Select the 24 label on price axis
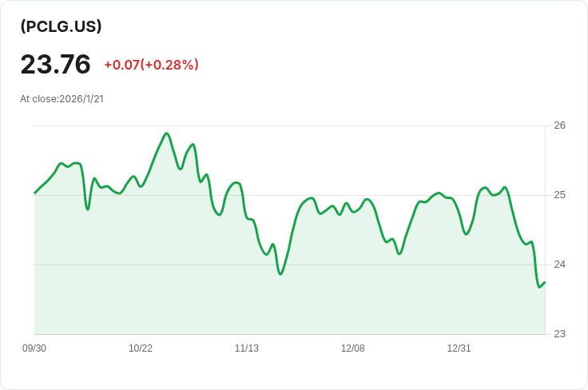 (x=559, y=265)
